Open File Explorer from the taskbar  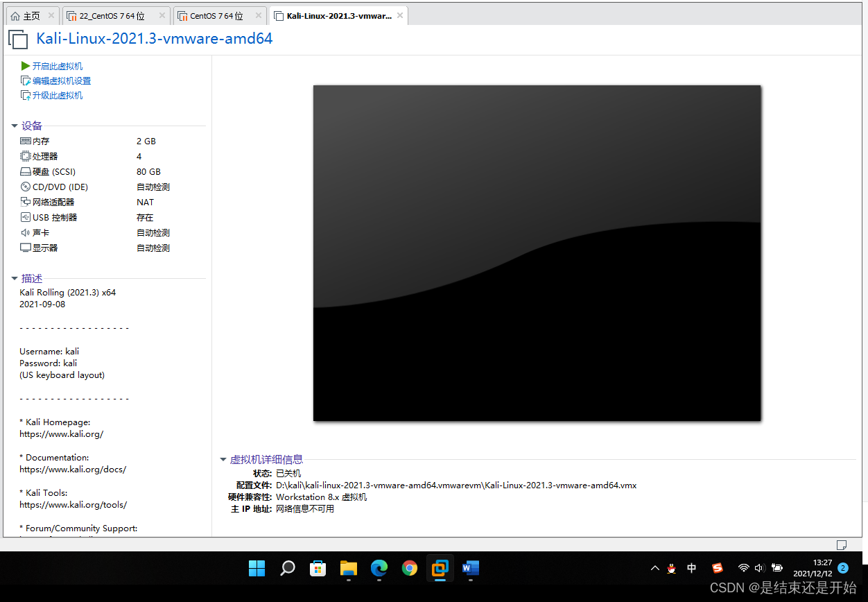(348, 569)
